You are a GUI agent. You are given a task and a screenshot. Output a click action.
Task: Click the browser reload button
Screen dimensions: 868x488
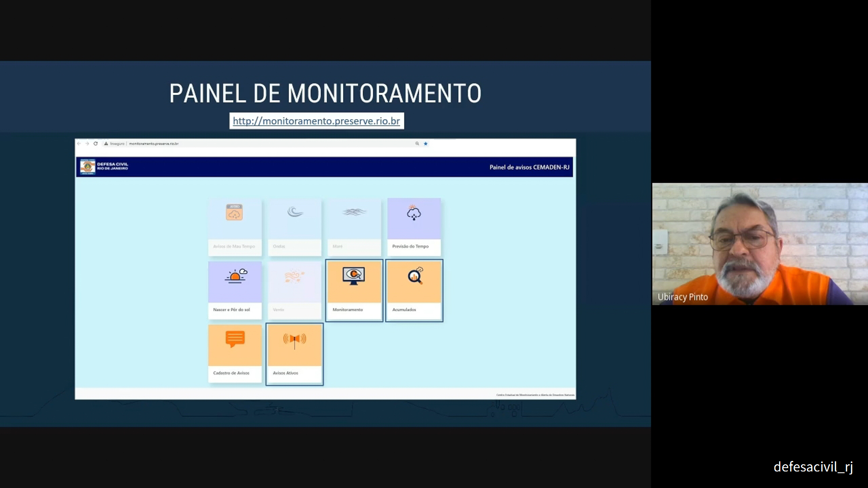pyautogui.click(x=96, y=144)
